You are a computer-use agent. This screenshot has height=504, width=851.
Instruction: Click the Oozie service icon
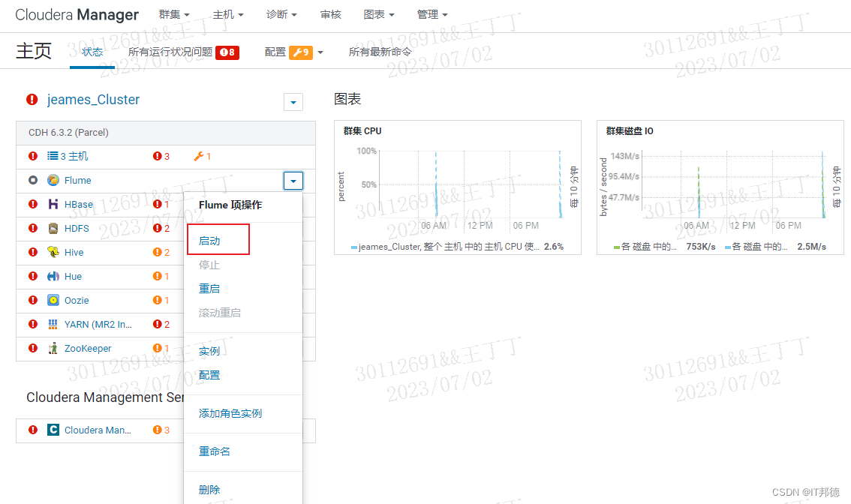[53, 300]
